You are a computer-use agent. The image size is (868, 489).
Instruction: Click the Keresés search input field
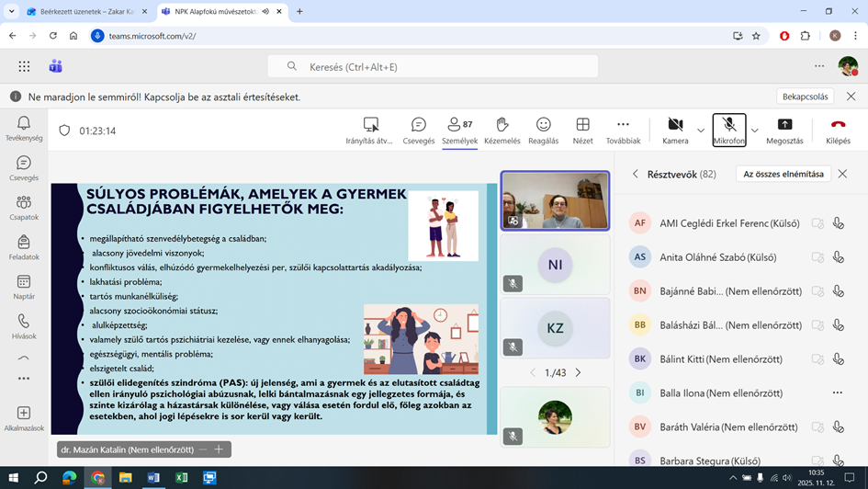point(432,66)
